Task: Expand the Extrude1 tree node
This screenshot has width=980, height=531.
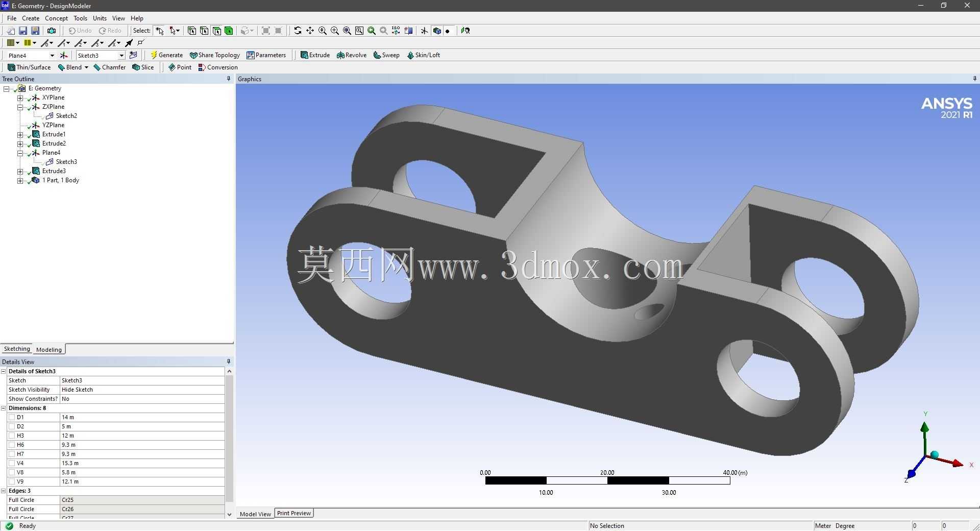Action: point(20,134)
